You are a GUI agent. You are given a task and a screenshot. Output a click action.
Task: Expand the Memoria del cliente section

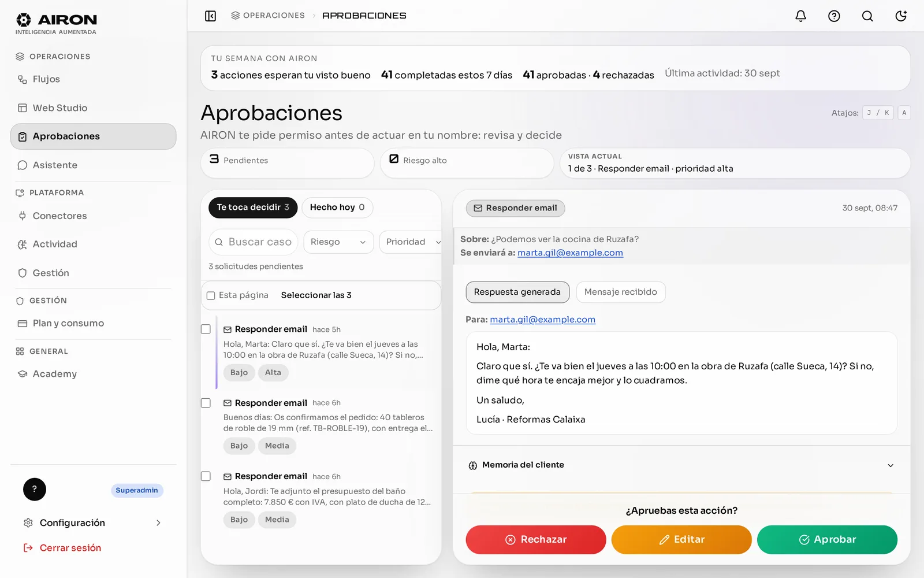pos(681,465)
